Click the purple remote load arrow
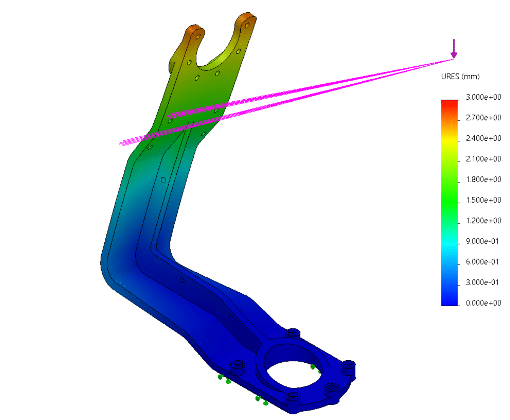Viewport: 510px width, 420px height. 454,49
